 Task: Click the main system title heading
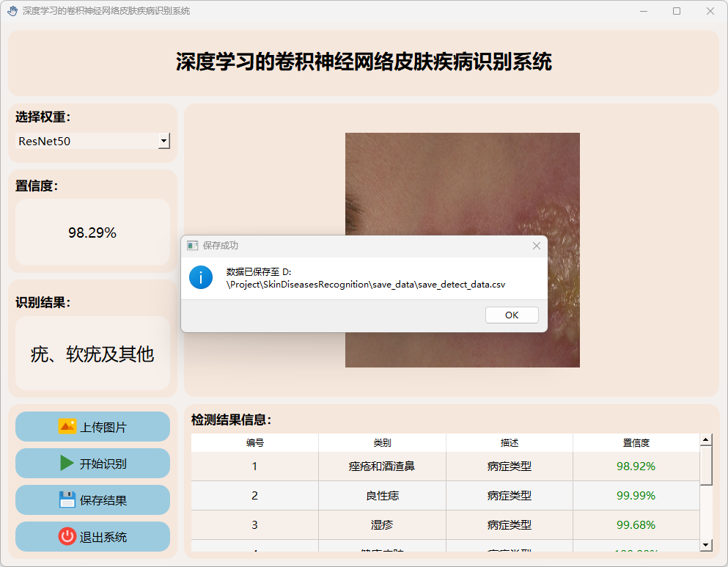tap(364, 62)
